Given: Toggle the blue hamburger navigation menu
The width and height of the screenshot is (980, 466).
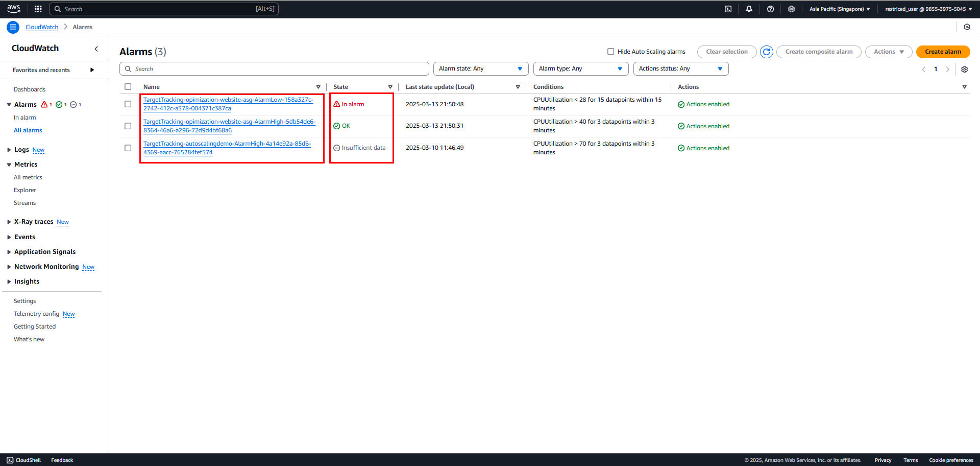Looking at the screenshot, I should [13, 27].
